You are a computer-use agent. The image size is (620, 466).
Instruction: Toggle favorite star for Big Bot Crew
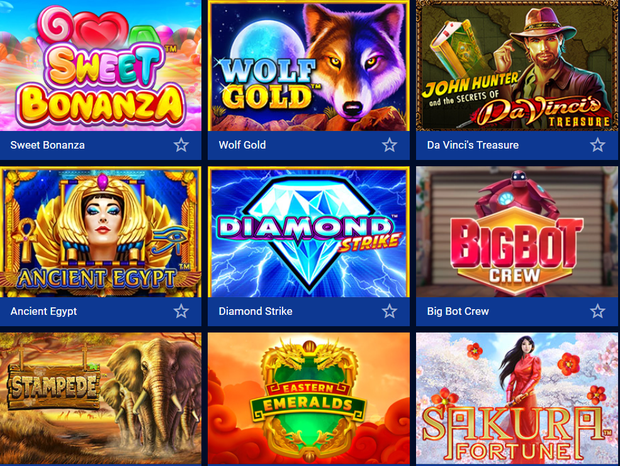pyautogui.click(x=597, y=311)
